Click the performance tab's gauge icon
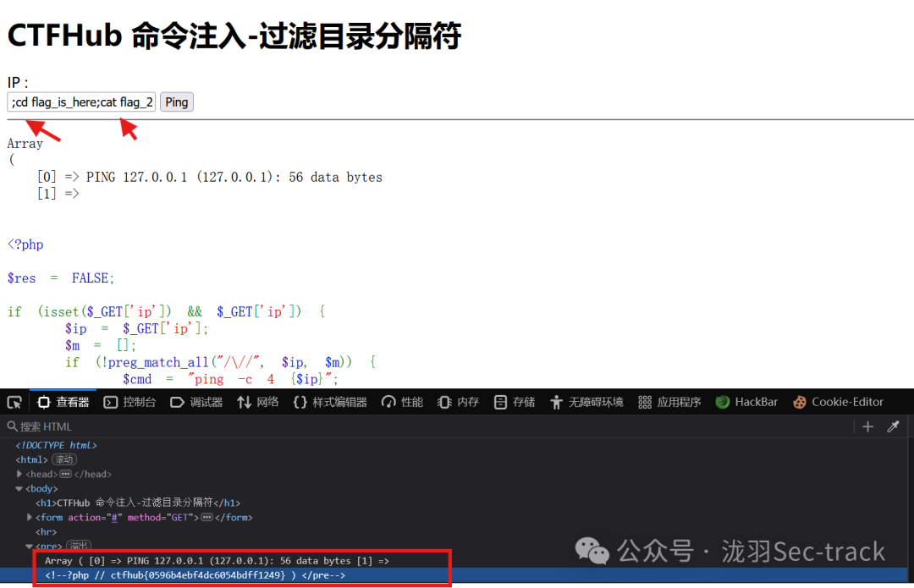Viewport: 914px width, 588px height. 388,402
